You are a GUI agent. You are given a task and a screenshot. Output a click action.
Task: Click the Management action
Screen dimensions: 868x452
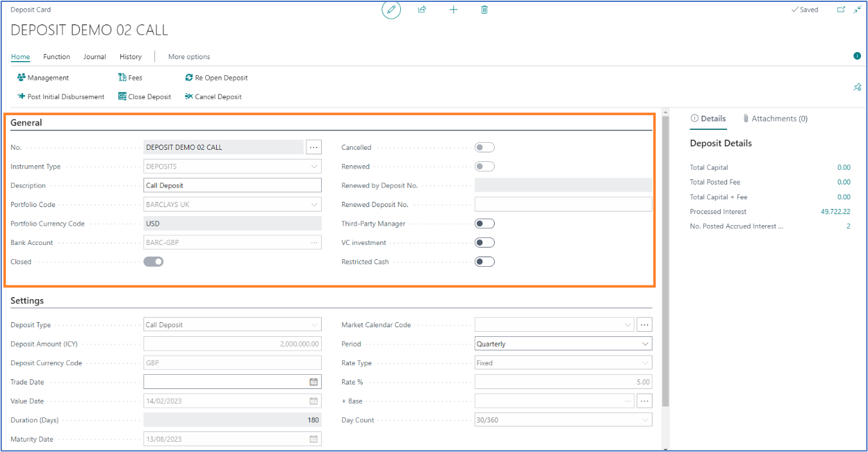point(43,78)
